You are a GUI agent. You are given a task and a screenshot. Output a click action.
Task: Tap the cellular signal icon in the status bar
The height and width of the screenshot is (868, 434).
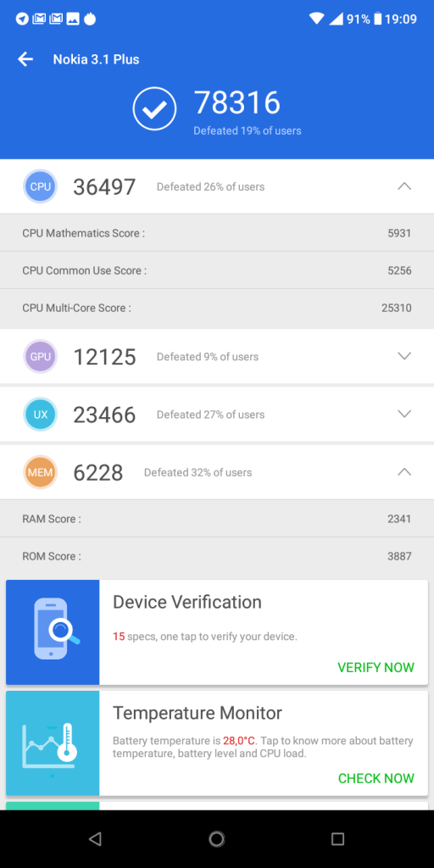(x=336, y=19)
